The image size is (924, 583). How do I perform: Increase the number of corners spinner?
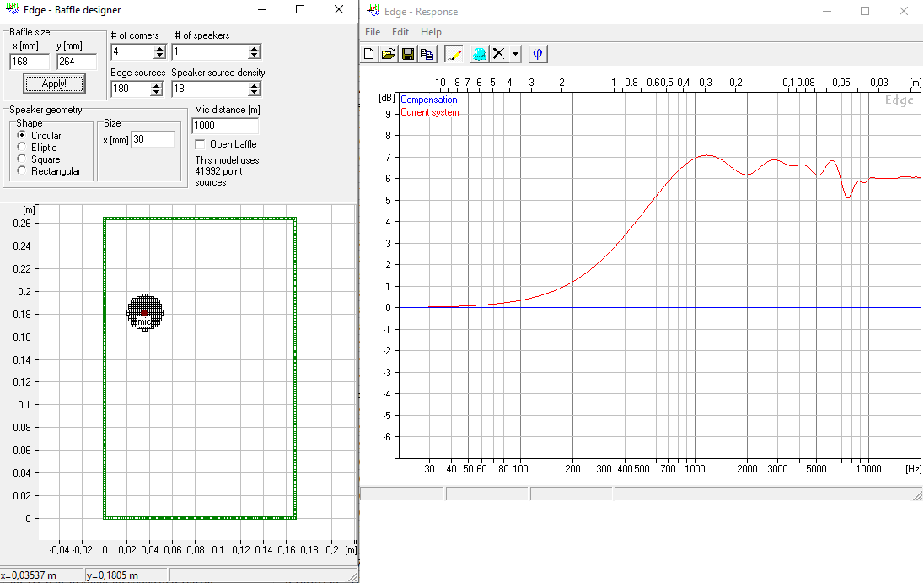click(159, 49)
